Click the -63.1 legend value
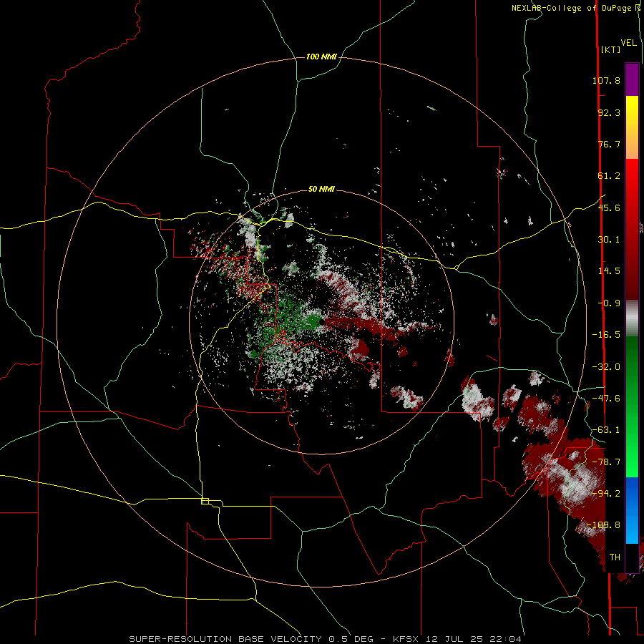This screenshot has height=644, width=644. click(x=606, y=430)
